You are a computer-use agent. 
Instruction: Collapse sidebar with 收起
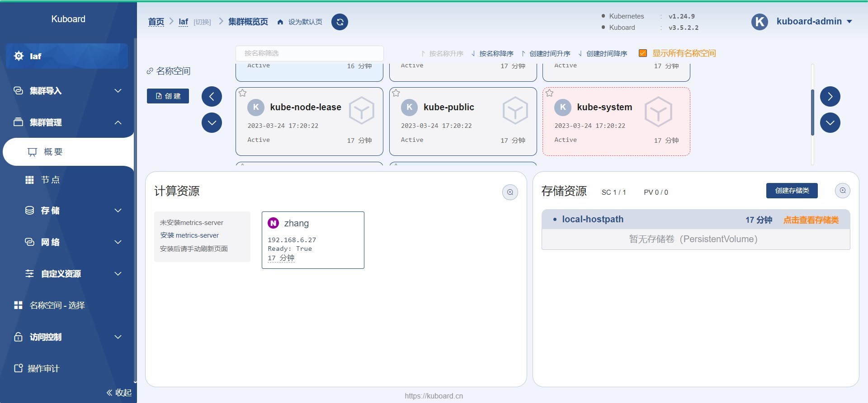(x=119, y=393)
